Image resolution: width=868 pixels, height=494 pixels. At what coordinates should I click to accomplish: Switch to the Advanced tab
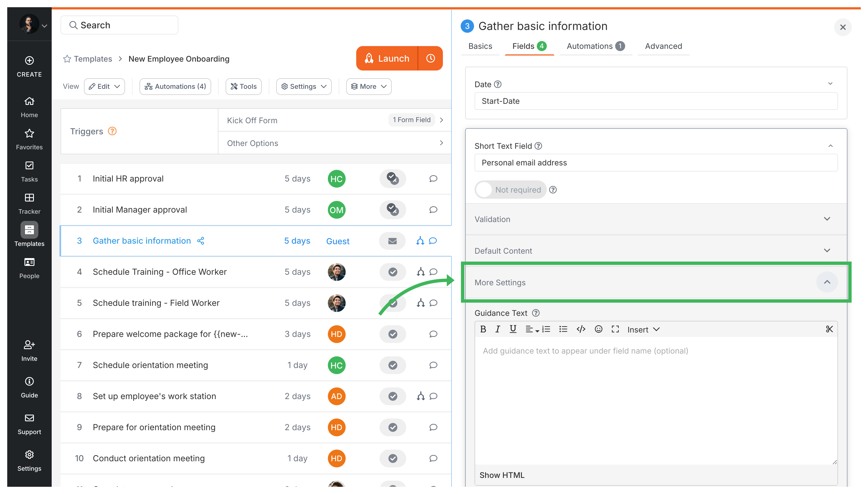click(663, 46)
